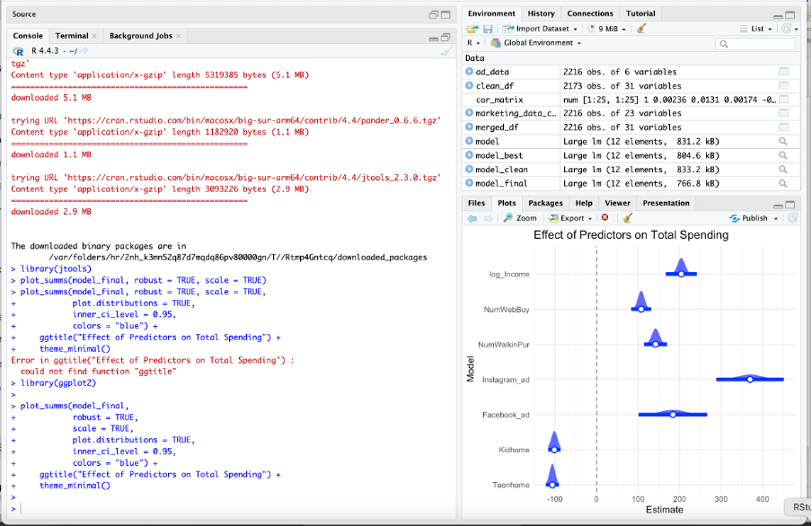Open the Viewer tab
Viewport: 812px width, 526px height.
point(617,203)
